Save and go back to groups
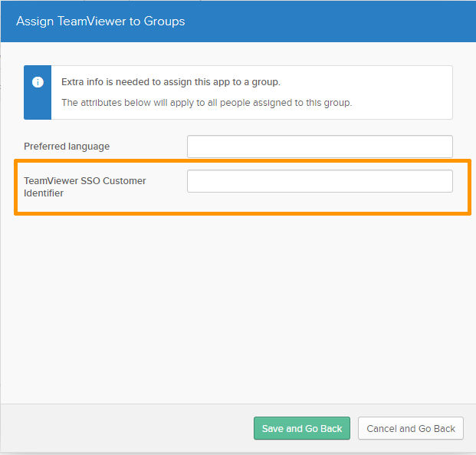Viewport: 476px width, 455px height. [302, 428]
